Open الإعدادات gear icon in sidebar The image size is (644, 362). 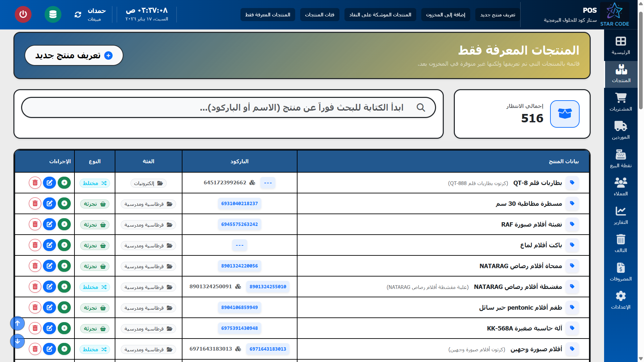[x=621, y=300]
